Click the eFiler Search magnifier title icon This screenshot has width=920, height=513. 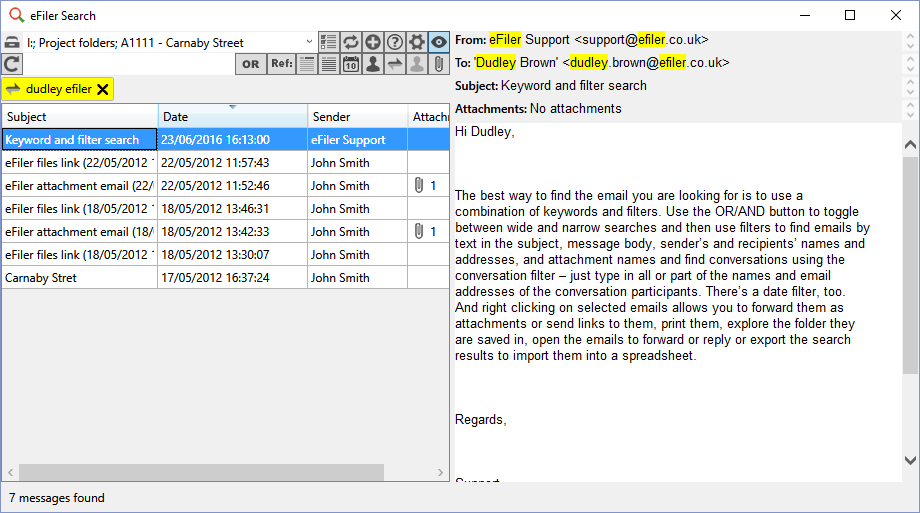point(16,15)
